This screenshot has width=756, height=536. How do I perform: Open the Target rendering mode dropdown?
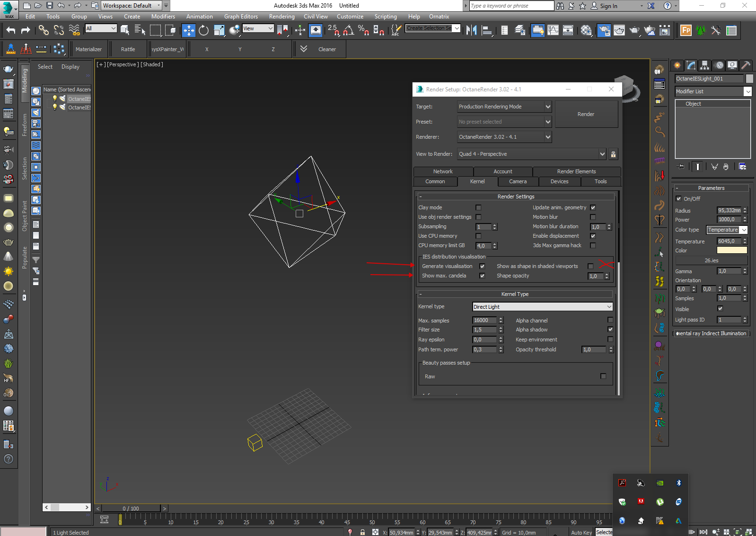click(x=504, y=107)
